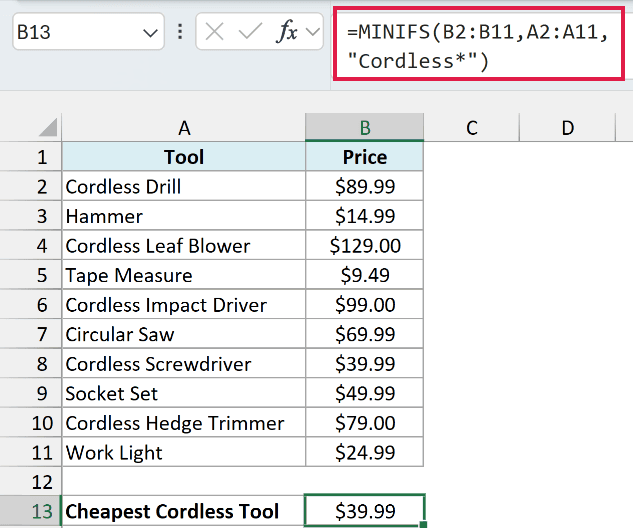633x528 pixels.
Task: Select price cell $9.49
Action: tap(365, 275)
